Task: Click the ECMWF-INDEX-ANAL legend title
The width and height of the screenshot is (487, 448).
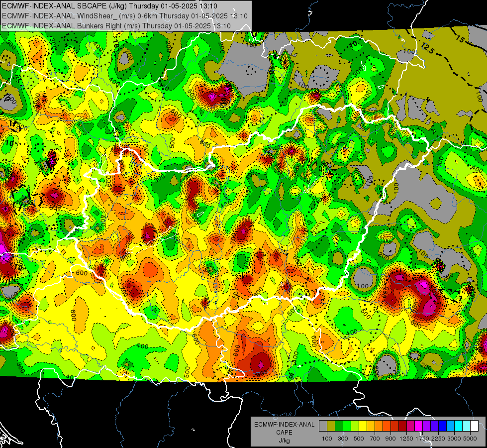Action: 285,425
